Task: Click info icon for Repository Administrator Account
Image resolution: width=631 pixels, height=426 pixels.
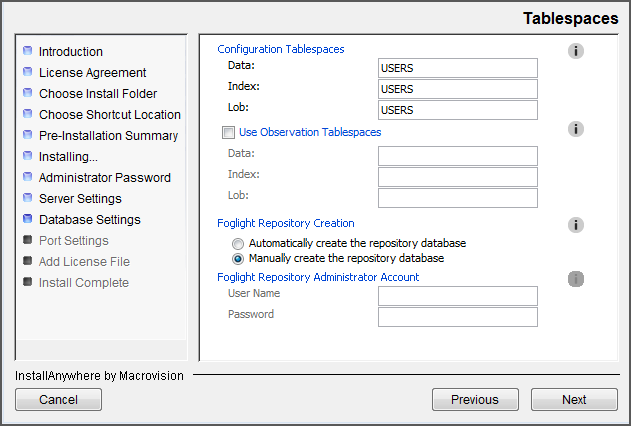Action: (575, 279)
